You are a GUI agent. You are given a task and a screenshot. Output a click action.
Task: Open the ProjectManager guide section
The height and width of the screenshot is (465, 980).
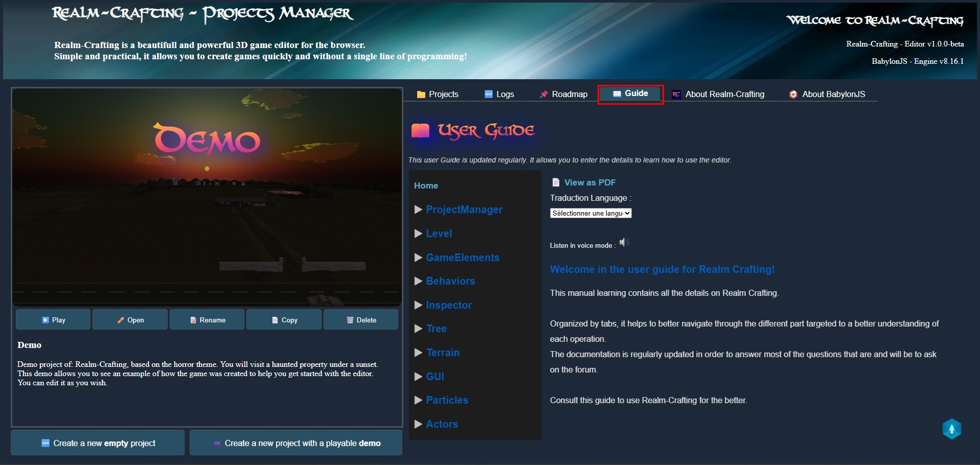(464, 210)
